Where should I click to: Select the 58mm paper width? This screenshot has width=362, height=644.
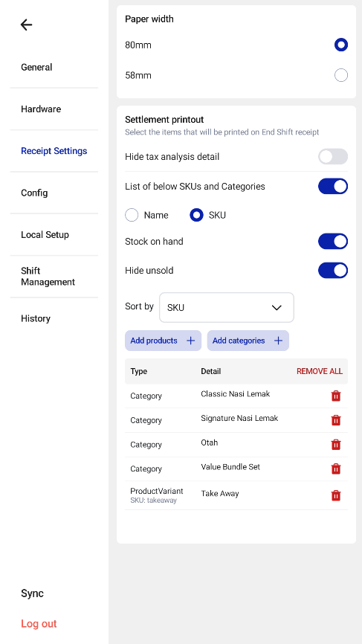(341, 75)
